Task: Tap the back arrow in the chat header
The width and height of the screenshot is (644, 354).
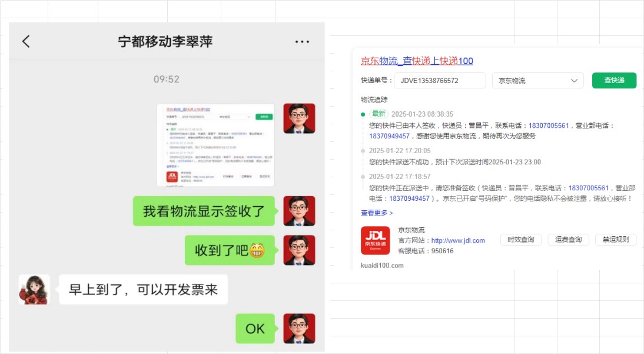Action: (x=26, y=41)
